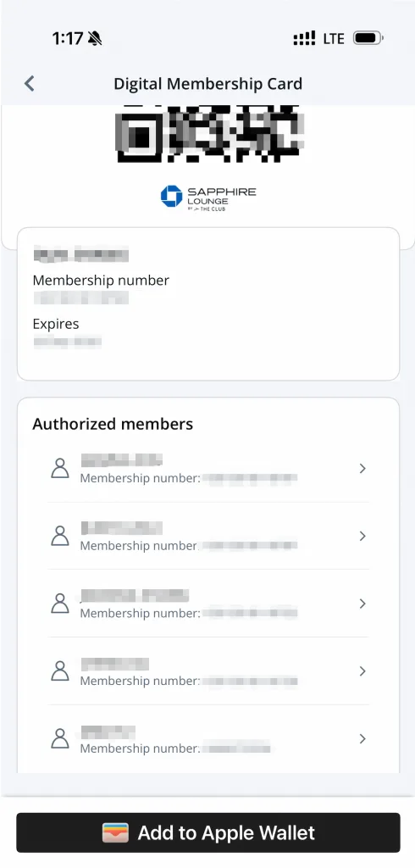Add to Apple Wallet button
Viewport: 415px width, 868px height.
[208, 832]
